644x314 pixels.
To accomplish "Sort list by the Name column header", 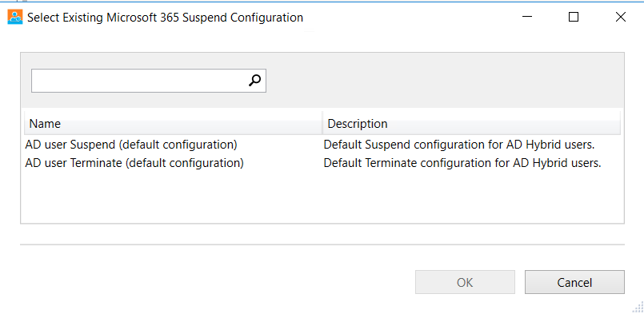I will point(174,124).
